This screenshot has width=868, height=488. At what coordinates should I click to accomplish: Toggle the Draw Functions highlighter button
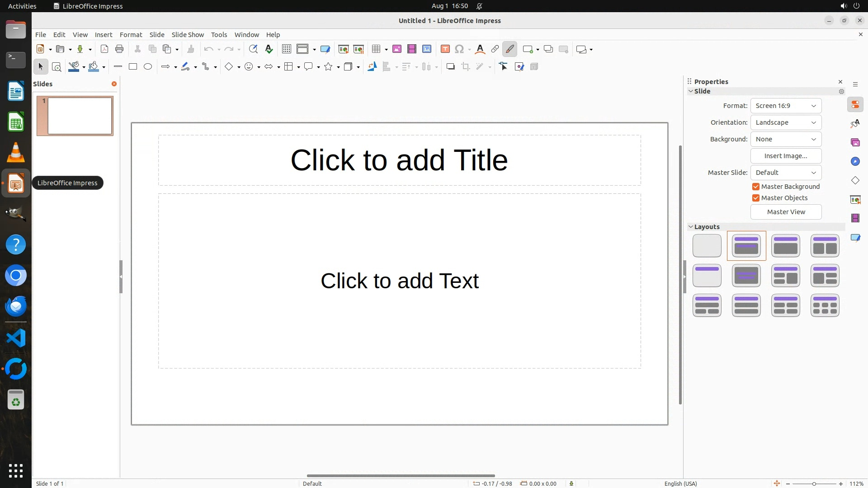[x=510, y=49]
